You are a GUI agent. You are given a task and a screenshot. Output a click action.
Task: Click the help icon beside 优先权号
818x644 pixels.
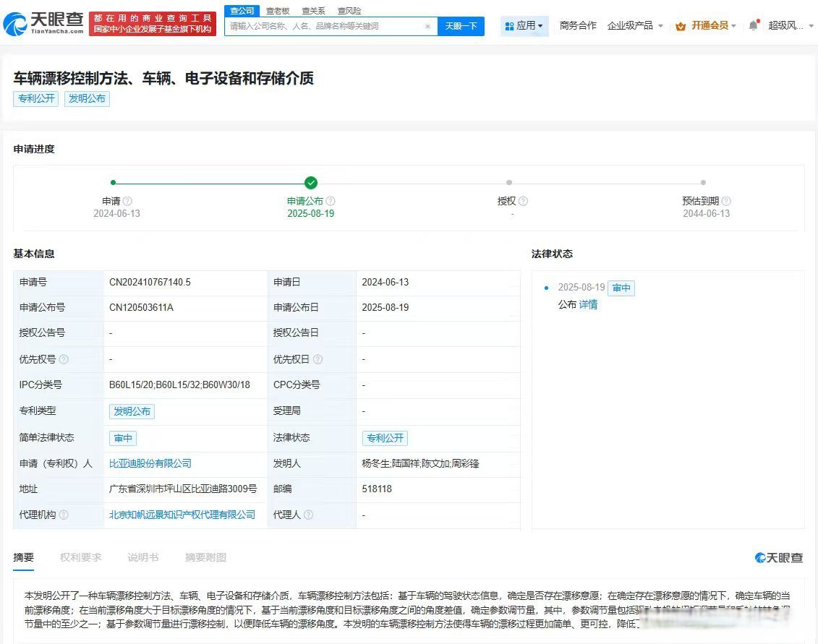pos(64,359)
